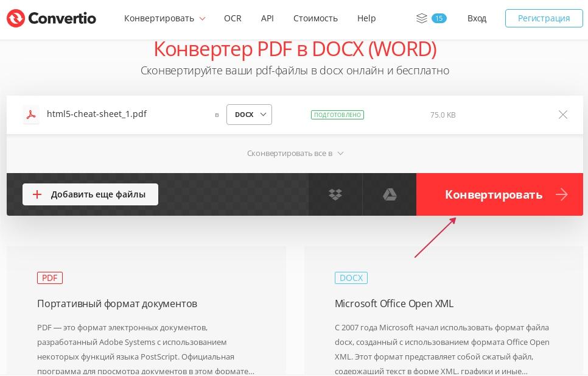Click the Convertio logo
This screenshot has height=376, width=588.
click(x=51, y=18)
